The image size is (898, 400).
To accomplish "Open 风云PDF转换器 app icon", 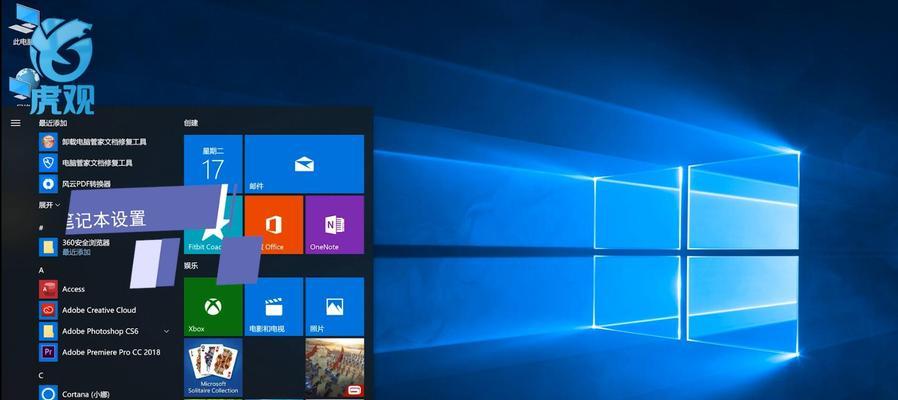I will click(x=49, y=184).
